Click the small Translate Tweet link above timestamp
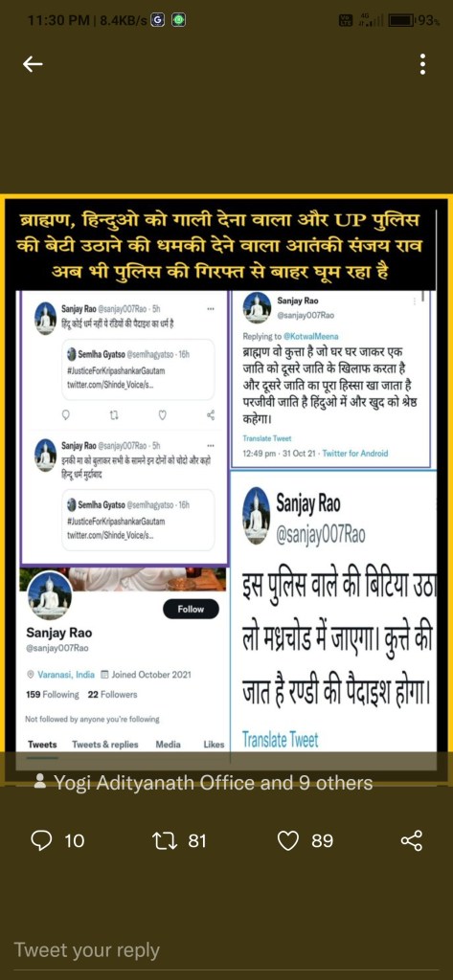Screen dimensions: 453x980 267,438
